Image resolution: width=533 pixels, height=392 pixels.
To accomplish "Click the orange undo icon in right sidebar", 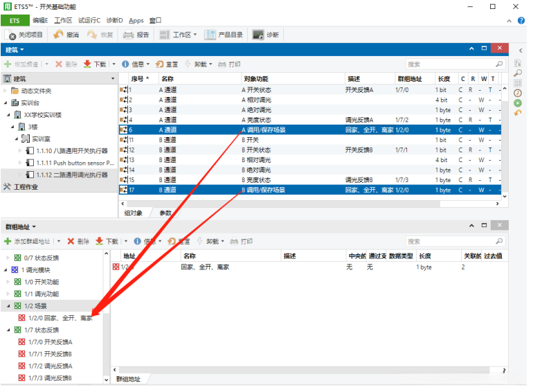I will click(518, 112).
